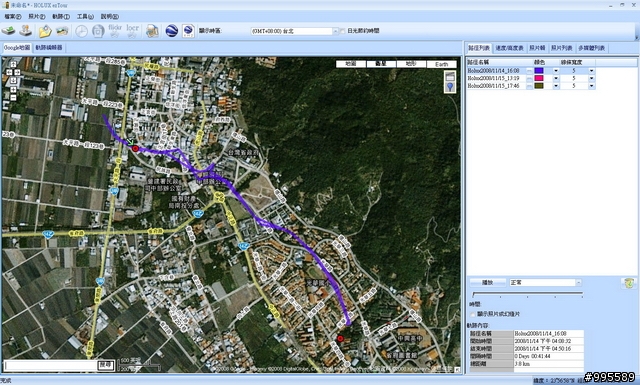
Task: Select the 衛星 satellite view button
Action: (x=381, y=64)
